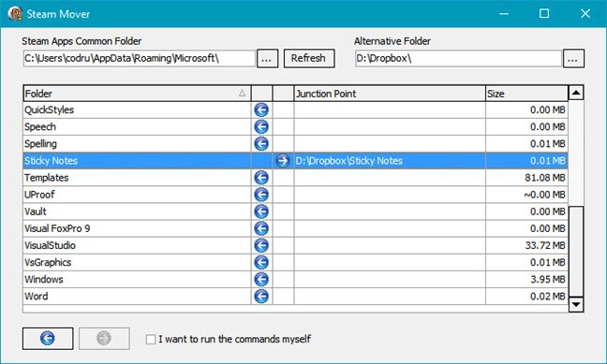Screen dimensions: 607x364
Task: Click the 0.02 MB size value
Action: [x=548, y=297]
